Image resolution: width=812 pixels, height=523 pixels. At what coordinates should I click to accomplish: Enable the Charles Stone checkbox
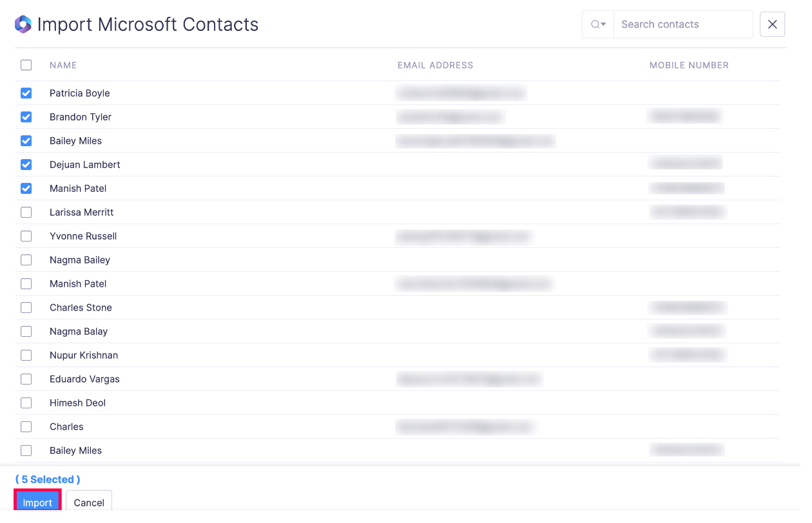click(x=26, y=308)
